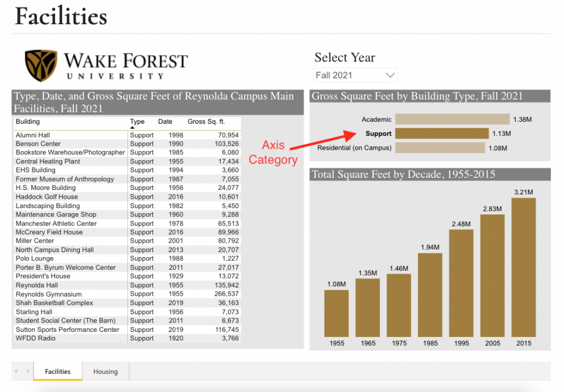Select Sutton Sports Performance Center row
Viewport: 564px width, 392px height.
coord(127,329)
